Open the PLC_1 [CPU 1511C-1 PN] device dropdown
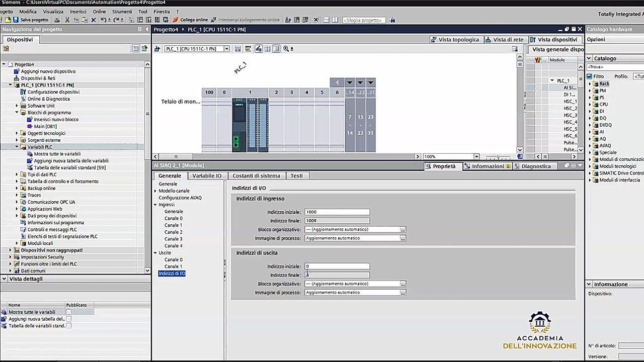 pos(226,49)
